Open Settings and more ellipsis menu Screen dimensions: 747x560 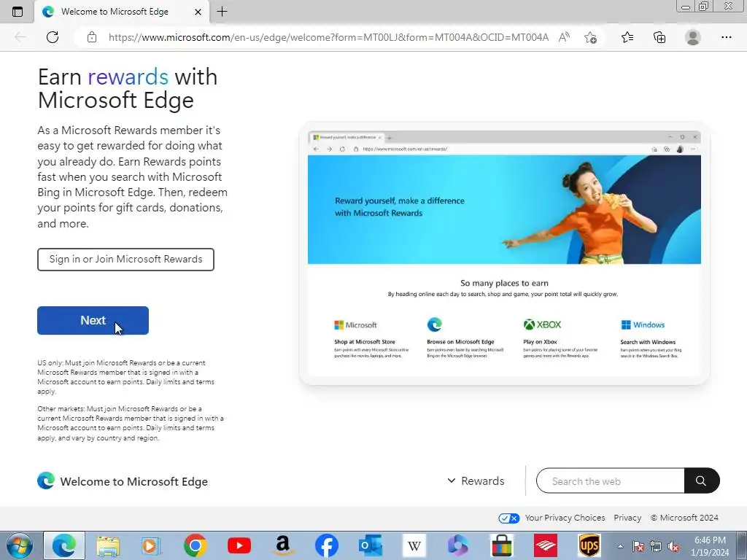(726, 37)
